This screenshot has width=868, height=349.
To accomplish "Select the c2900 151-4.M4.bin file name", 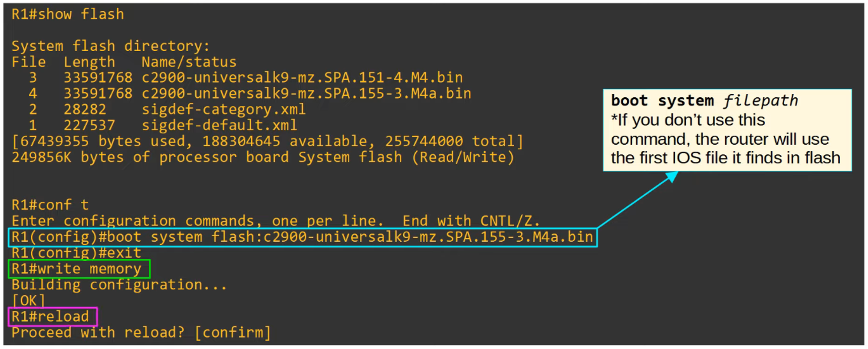I will [x=302, y=78].
